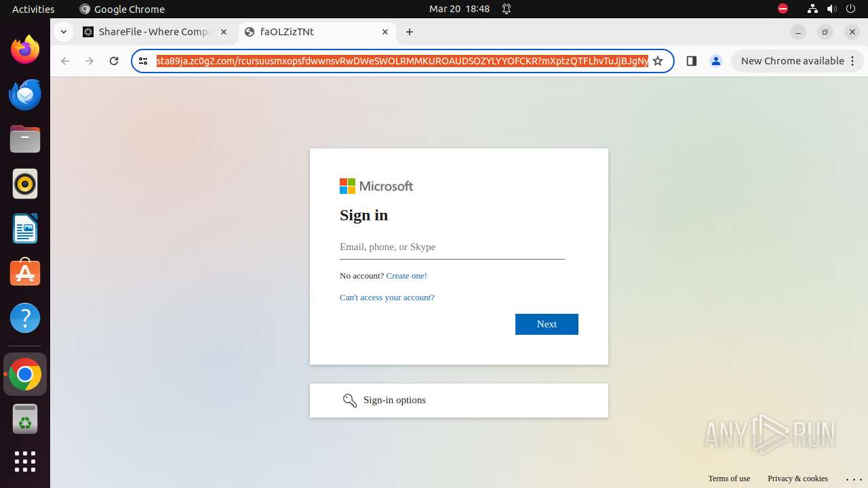Click the URL address bar

[401, 61]
